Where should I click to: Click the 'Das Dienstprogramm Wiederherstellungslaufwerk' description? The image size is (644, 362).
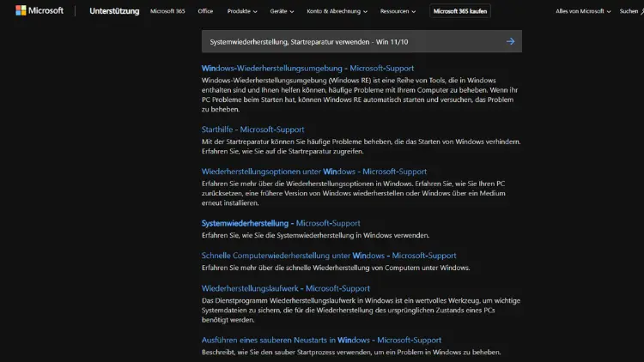(361, 311)
